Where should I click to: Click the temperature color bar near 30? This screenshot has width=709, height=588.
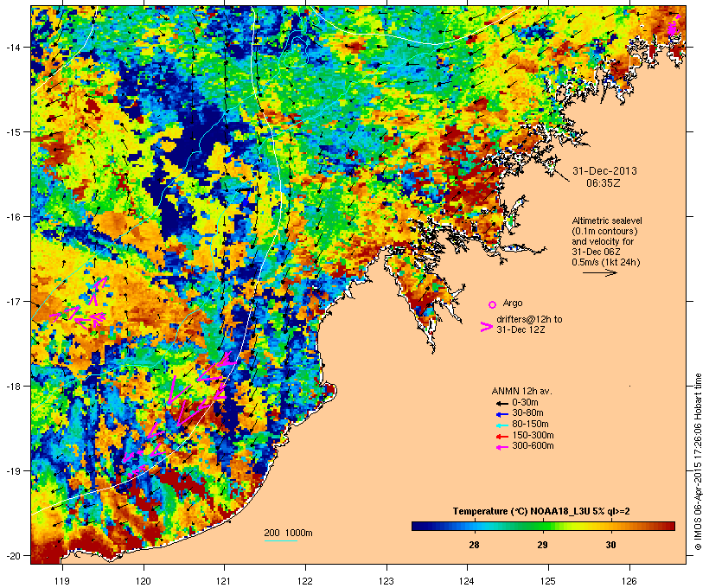610,526
